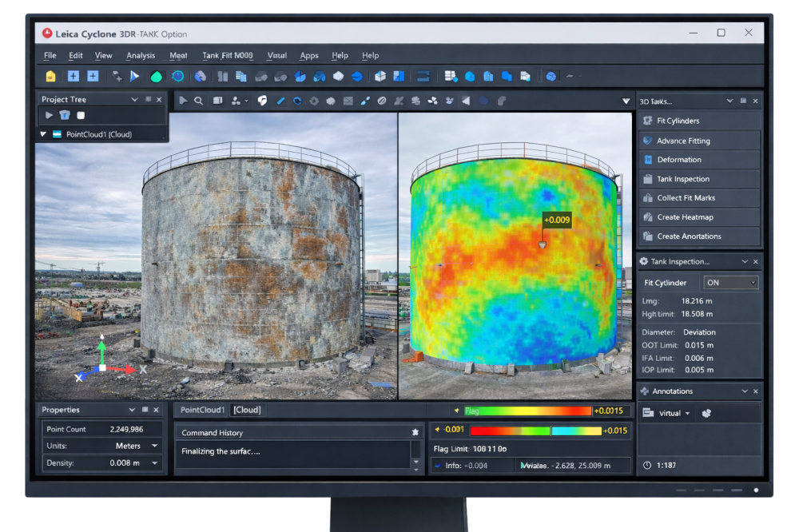The width and height of the screenshot is (799, 532).
Task: Click the gear icon on Tank Inspection panel
Action: pos(643,261)
